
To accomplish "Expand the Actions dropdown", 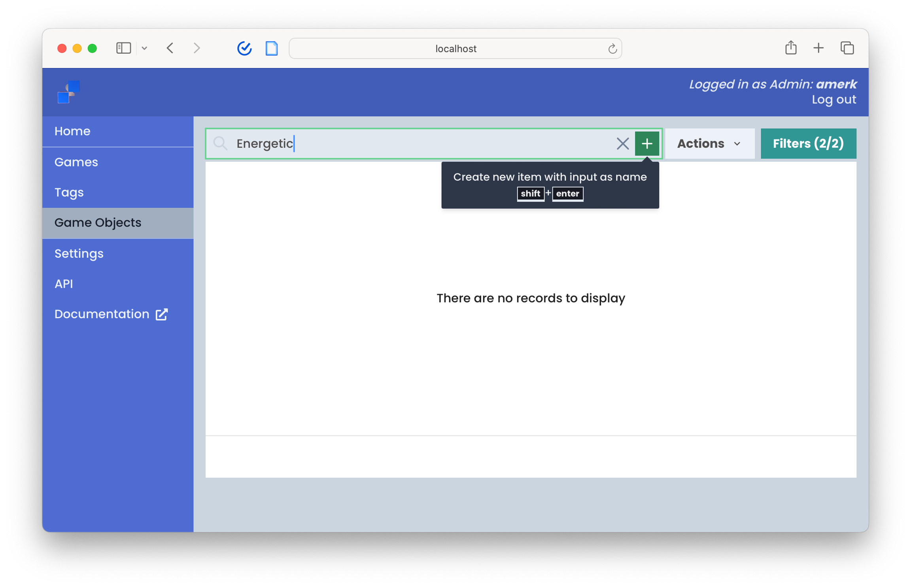I will click(709, 144).
